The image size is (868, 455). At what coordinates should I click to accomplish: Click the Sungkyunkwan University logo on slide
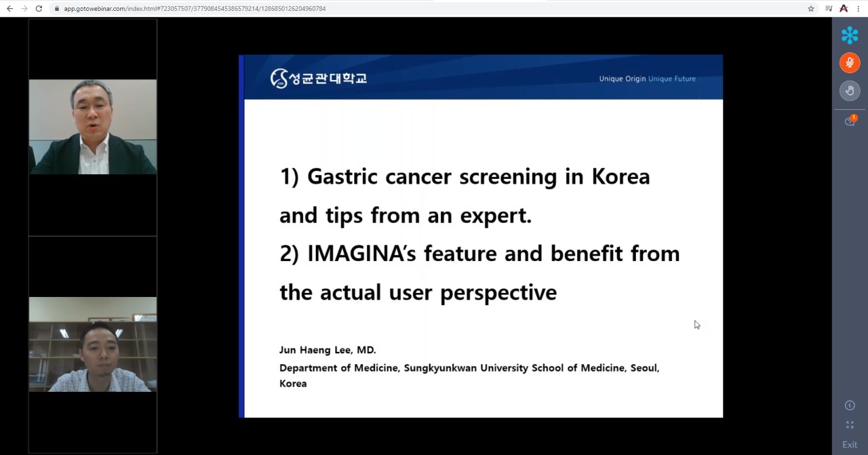point(319,78)
